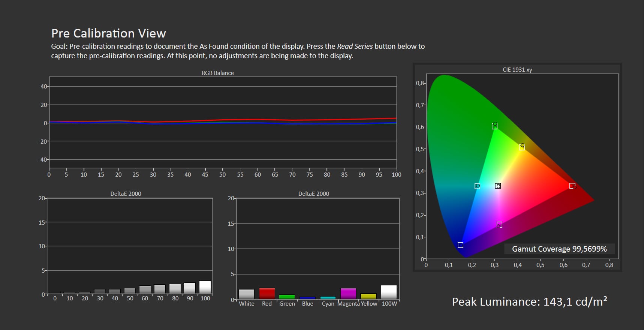The height and width of the screenshot is (330, 644).
Task: Click the 100 grayscale bar in DeltaE chart
Action: [x=205, y=287]
